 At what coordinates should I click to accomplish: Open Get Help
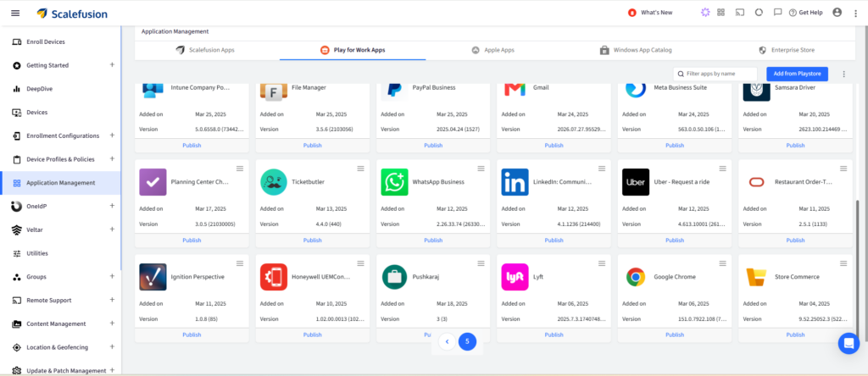click(x=805, y=13)
